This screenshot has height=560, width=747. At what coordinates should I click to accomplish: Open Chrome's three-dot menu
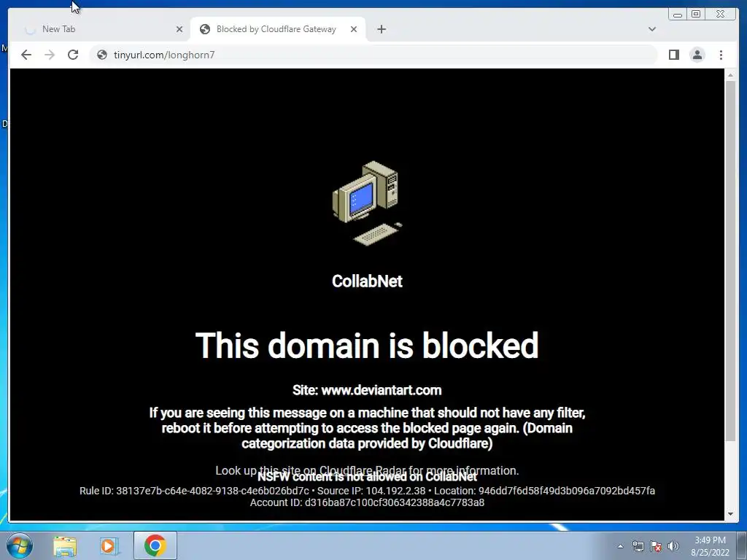click(x=721, y=55)
